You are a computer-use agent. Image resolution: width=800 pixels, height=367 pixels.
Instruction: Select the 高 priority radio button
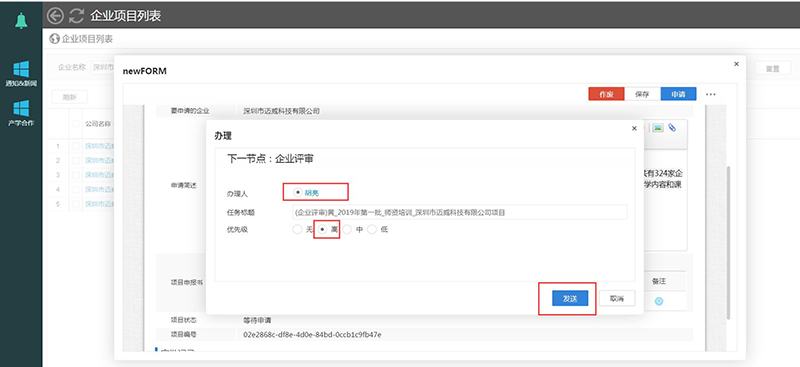coord(322,230)
